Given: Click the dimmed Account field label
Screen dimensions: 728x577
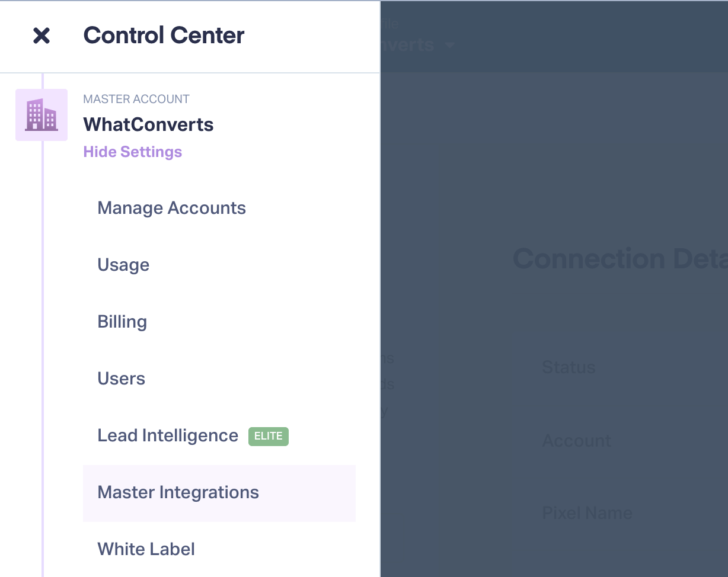Looking at the screenshot, I should 577,441.
